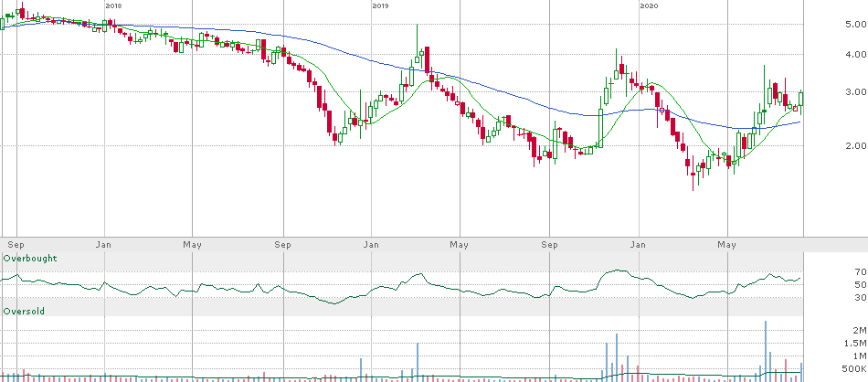
Task: Click the May label following Jan 2018
Action: click(x=192, y=244)
